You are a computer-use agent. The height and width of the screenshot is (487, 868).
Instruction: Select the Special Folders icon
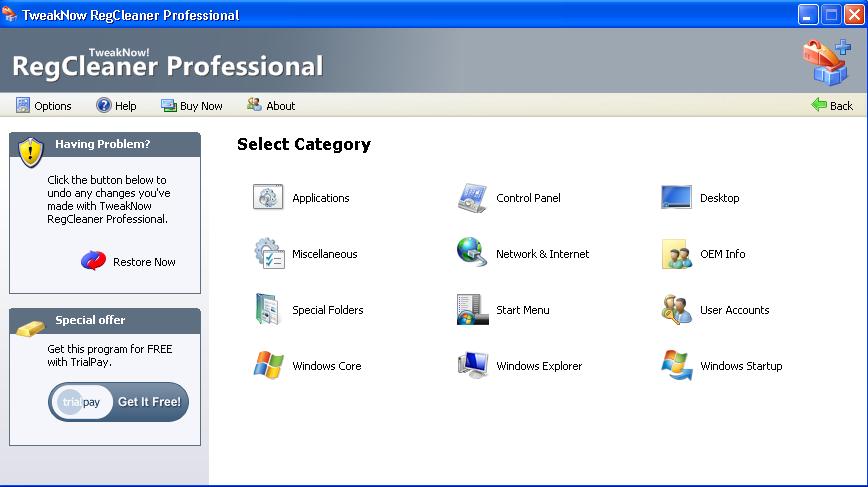pos(268,309)
